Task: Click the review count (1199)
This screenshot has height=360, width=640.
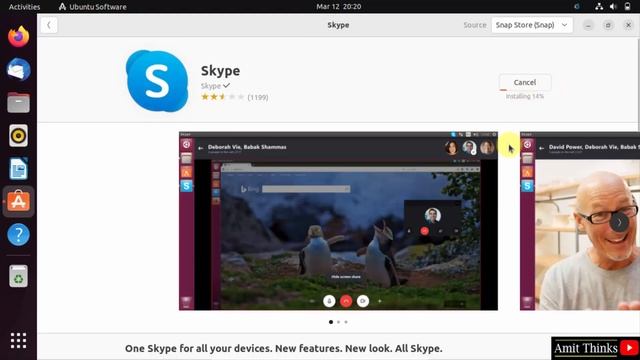Action: 258,98
